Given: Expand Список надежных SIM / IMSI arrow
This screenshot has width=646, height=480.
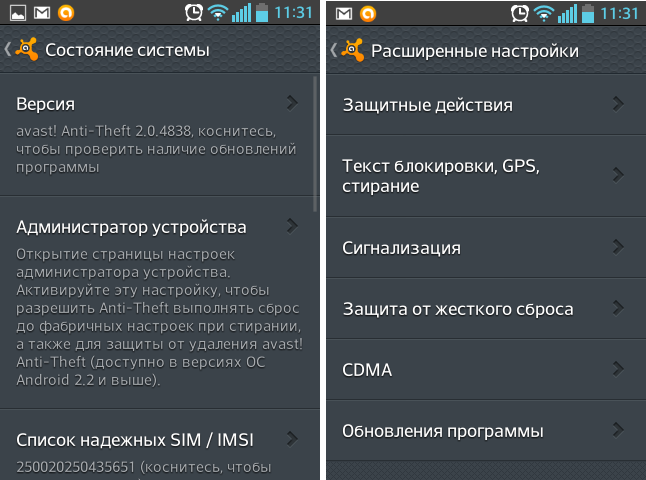Looking at the screenshot, I should (x=291, y=437).
